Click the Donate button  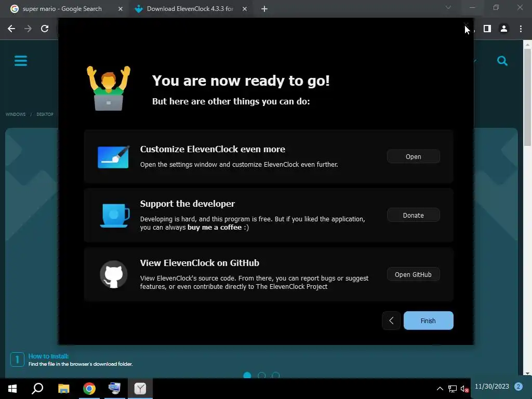click(413, 215)
